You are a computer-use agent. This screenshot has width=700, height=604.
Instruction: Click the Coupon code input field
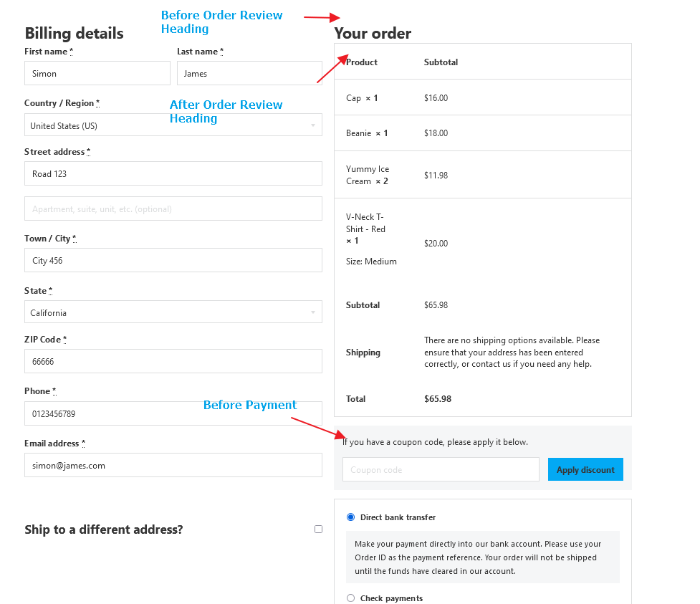click(441, 470)
